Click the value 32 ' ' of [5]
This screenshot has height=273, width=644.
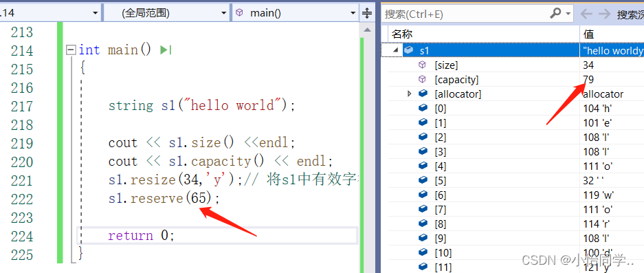coord(594,180)
